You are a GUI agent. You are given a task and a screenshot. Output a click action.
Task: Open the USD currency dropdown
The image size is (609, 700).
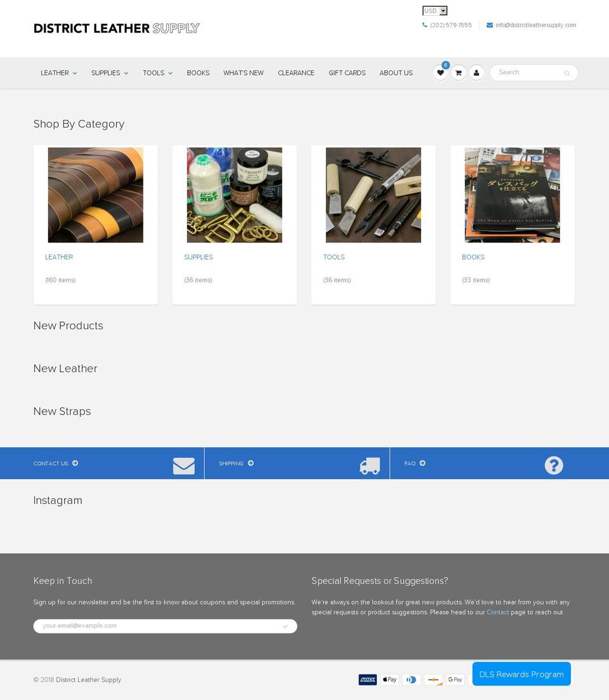[435, 11]
